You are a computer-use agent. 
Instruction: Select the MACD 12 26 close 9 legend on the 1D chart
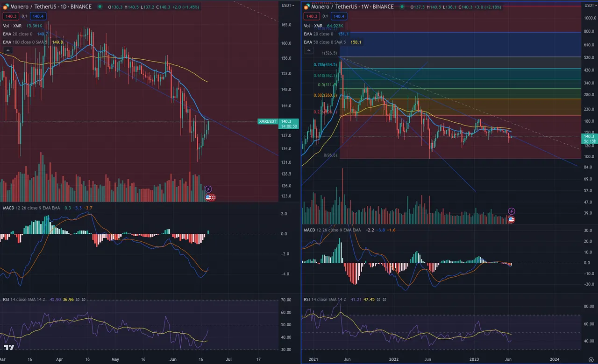click(x=32, y=208)
